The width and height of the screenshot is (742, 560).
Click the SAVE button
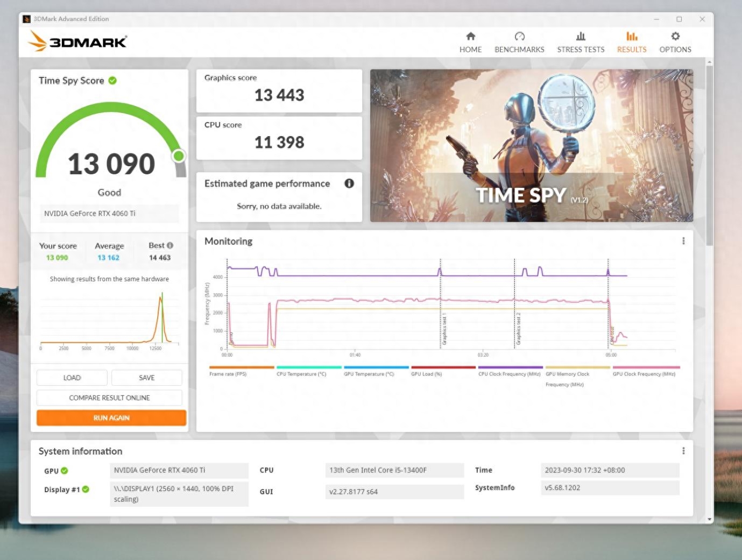click(x=147, y=378)
